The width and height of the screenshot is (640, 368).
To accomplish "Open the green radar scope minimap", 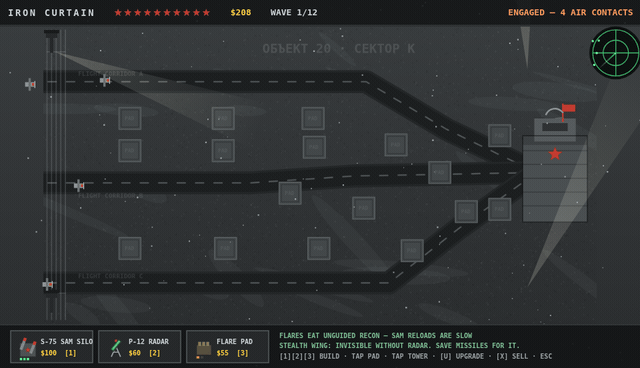I will (615, 53).
